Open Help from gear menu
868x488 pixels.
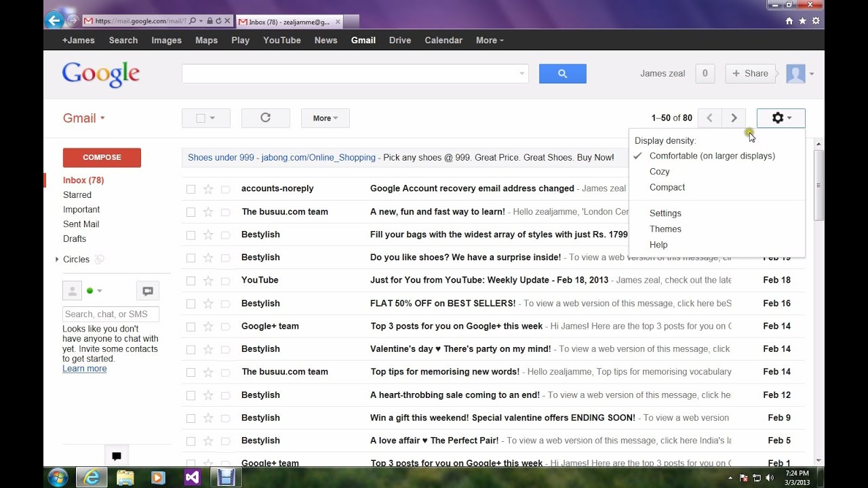click(x=658, y=245)
